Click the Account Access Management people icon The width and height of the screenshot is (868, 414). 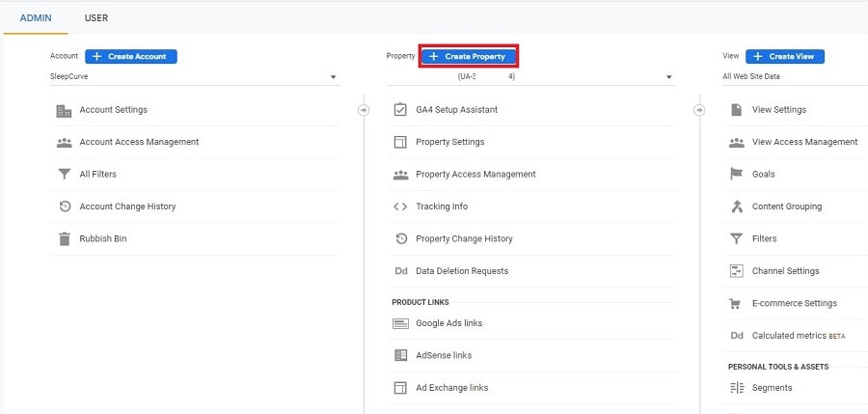click(65, 143)
